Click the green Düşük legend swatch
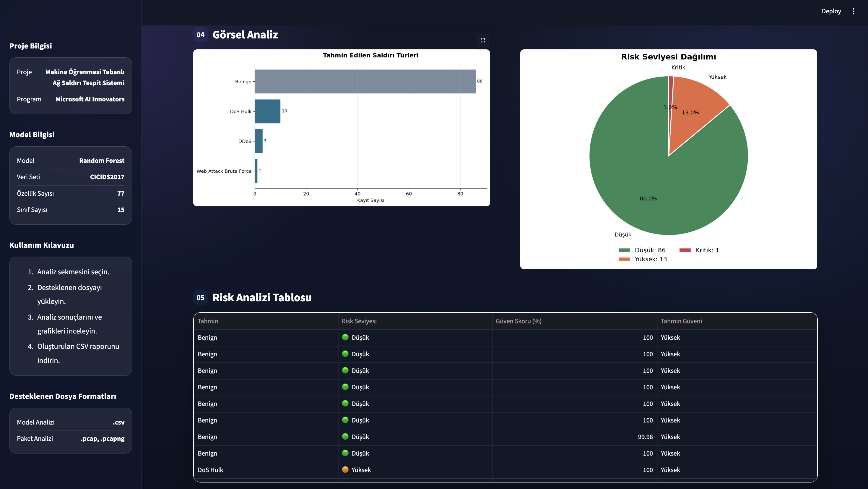Screen dimensions: 868x489 624,250
